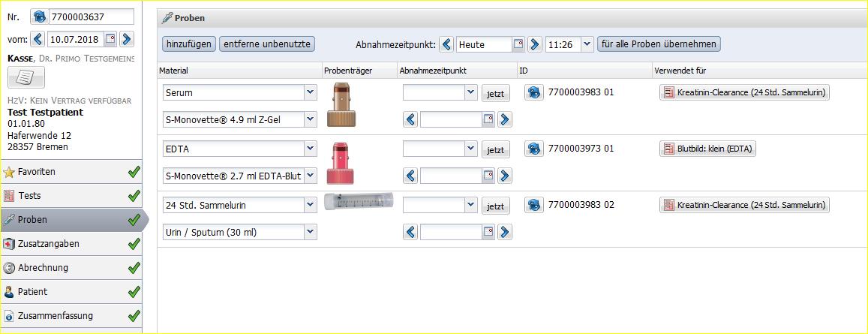The image size is (868, 334).
Task: Open calendar icon in Serum row date field
Action: click(488, 119)
